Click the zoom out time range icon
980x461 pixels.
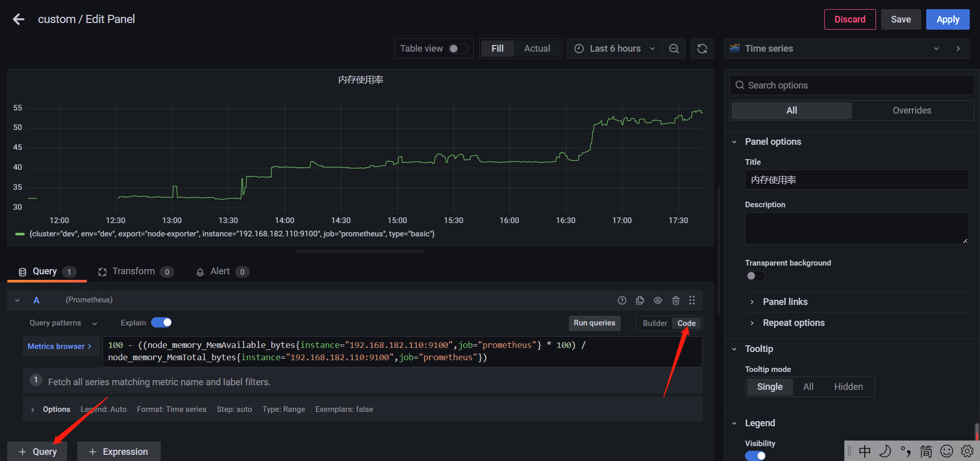point(674,49)
